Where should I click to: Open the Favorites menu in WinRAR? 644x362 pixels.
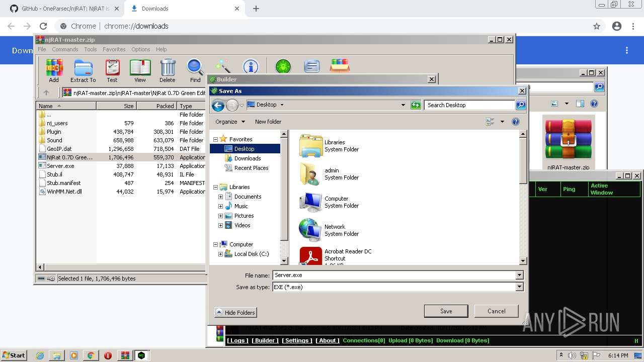(114, 49)
